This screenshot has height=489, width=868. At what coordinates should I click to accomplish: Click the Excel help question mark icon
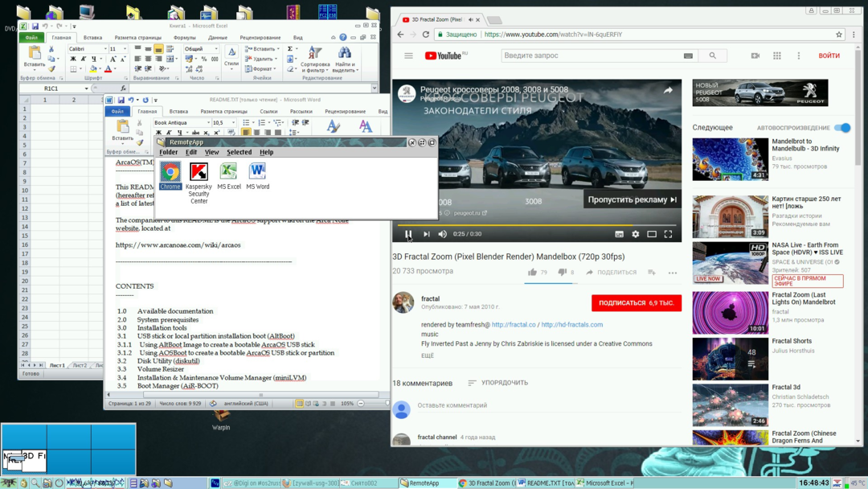(343, 38)
